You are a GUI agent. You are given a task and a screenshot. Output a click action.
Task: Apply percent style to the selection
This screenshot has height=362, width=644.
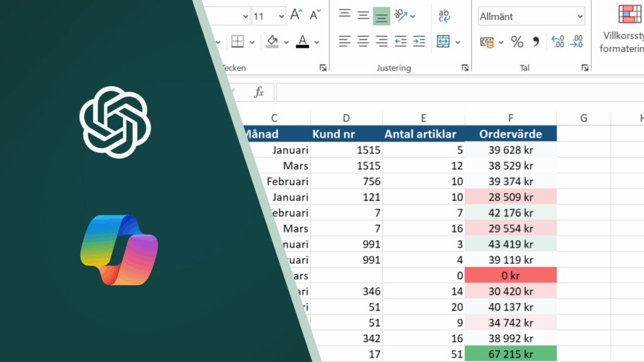coord(517,42)
